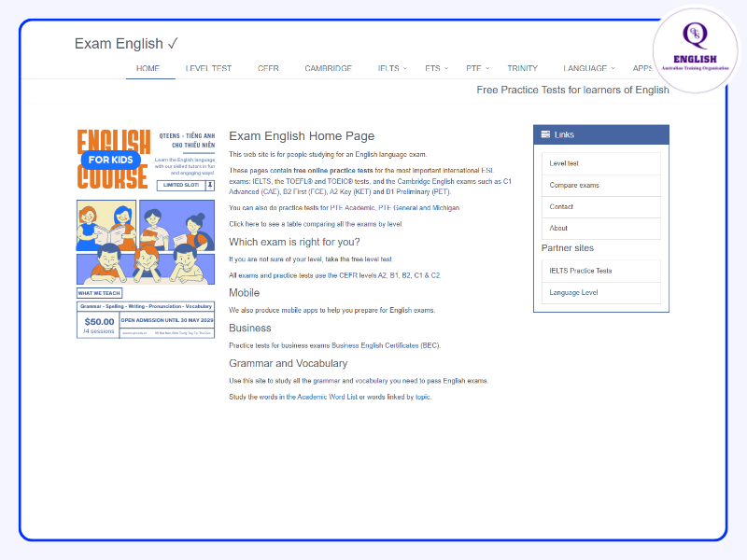Click the IELTS link in paragraph
The height and width of the screenshot is (560, 747).
coord(261,181)
